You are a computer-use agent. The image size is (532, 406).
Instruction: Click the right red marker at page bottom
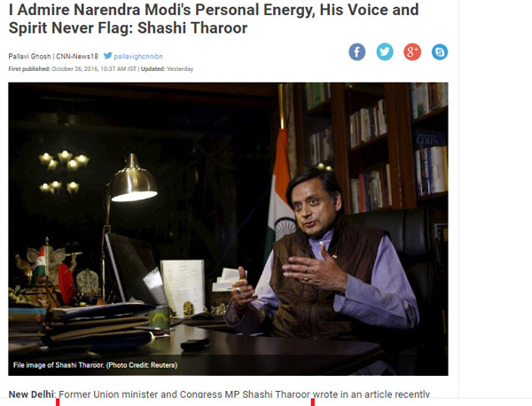312,402
